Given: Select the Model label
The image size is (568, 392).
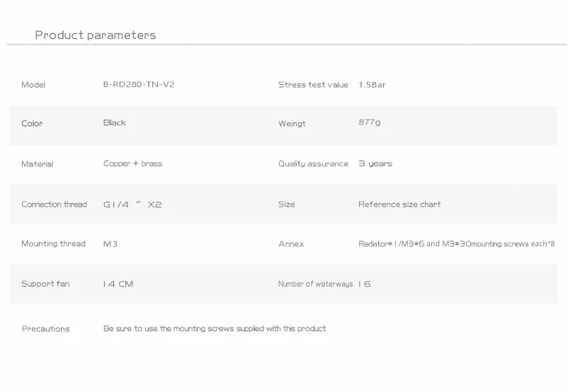Looking at the screenshot, I should (33, 85).
